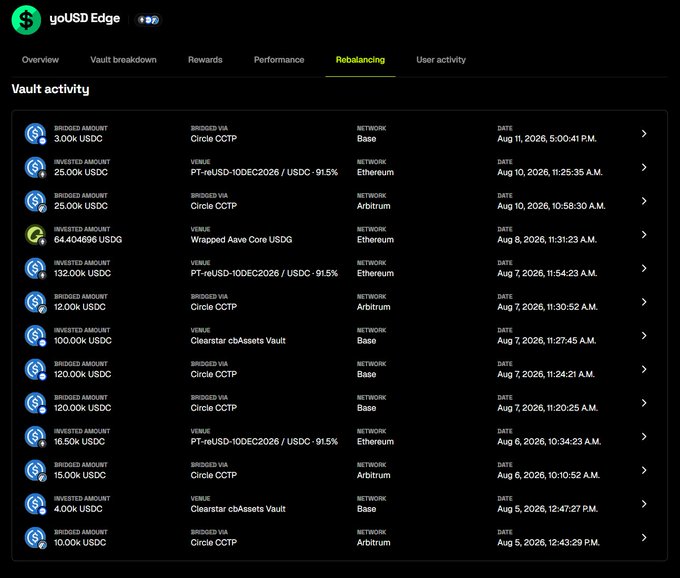Expand Aug 10 10:58:30 A.M. row chevron
Screen dimensions: 680x578
pos(644,201)
